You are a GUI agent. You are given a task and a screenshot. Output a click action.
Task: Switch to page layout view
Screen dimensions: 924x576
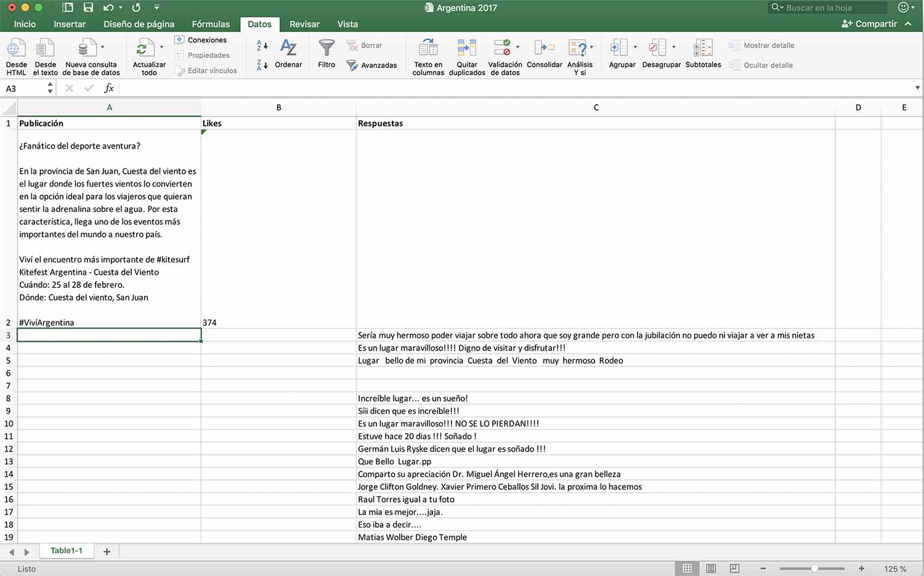[711, 569]
